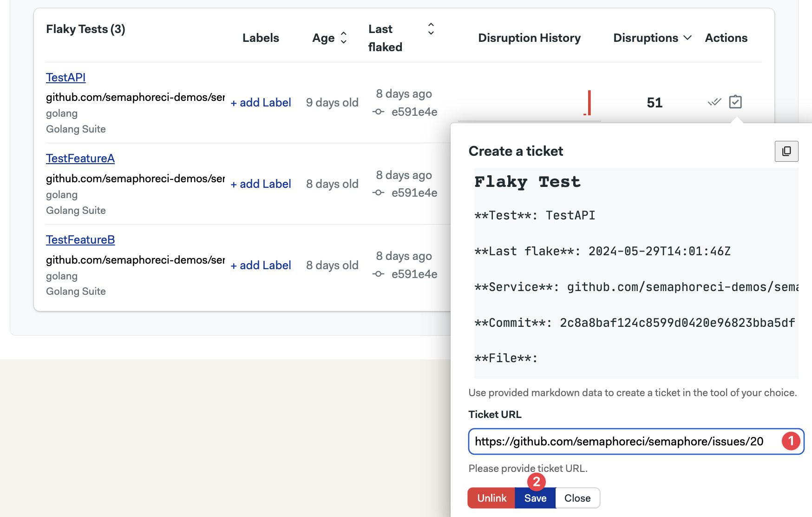The image size is (812, 517).
Task: Click the 51 disruptions count
Action: 655,102
